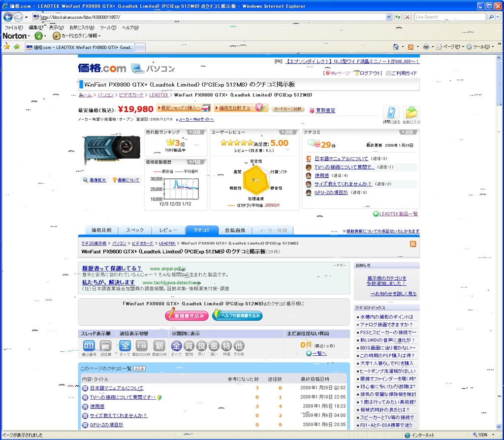Show first 20 replies with 1-20 icon
This screenshot has width=504, height=440.
pyautogui.click(x=142, y=346)
